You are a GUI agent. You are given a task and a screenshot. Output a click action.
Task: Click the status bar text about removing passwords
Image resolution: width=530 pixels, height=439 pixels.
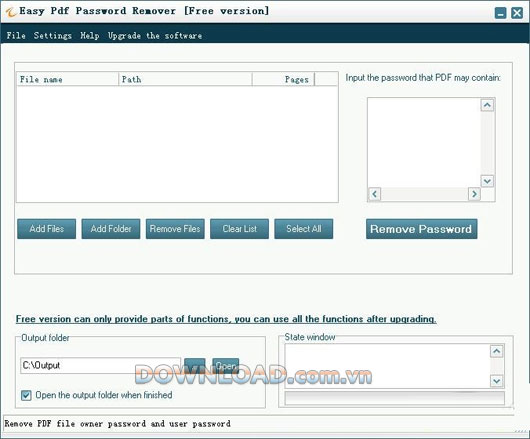pyautogui.click(x=117, y=424)
